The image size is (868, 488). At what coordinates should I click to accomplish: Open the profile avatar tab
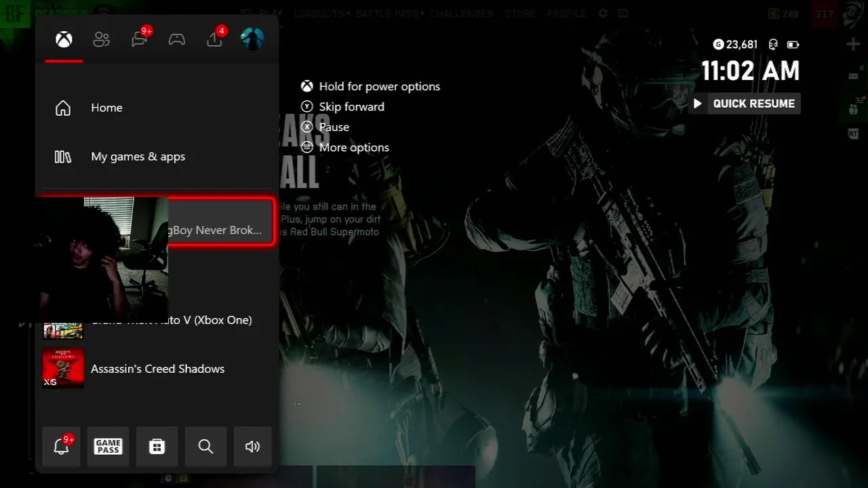(x=252, y=39)
